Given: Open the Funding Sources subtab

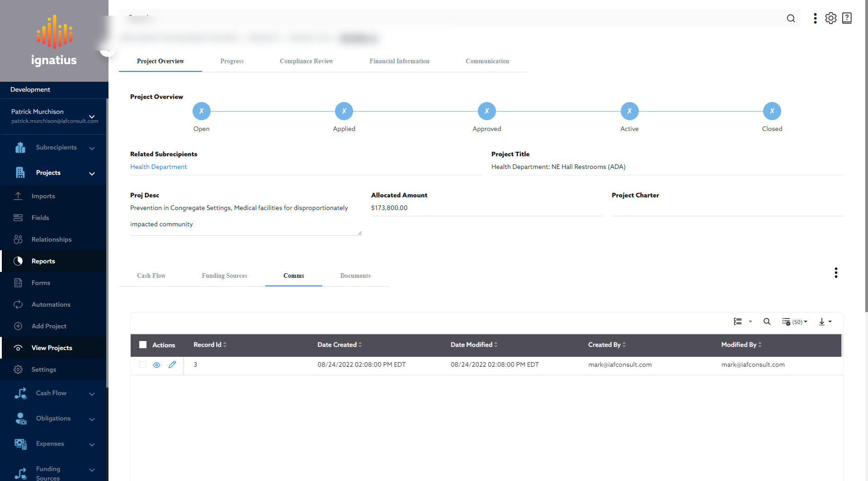Looking at the screenshot, I should click(224, 276).
